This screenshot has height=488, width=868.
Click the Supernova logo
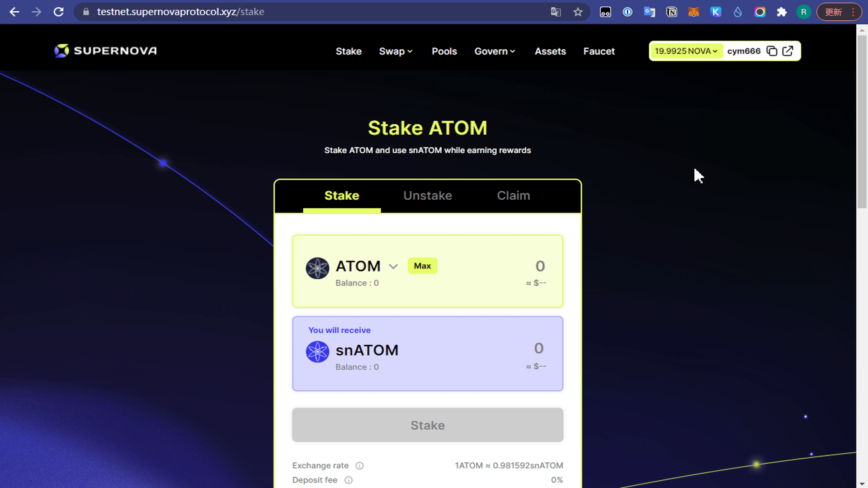[105, 51]
